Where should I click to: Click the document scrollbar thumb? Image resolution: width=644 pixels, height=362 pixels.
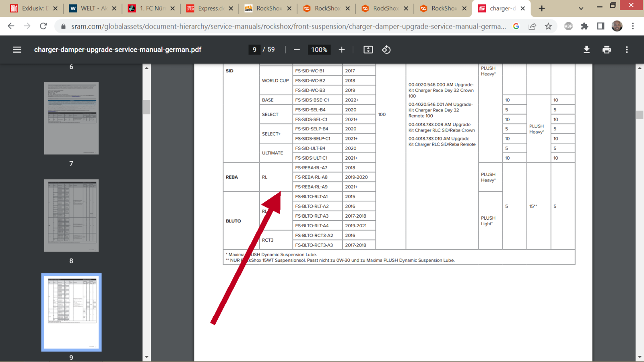point(640,115)
